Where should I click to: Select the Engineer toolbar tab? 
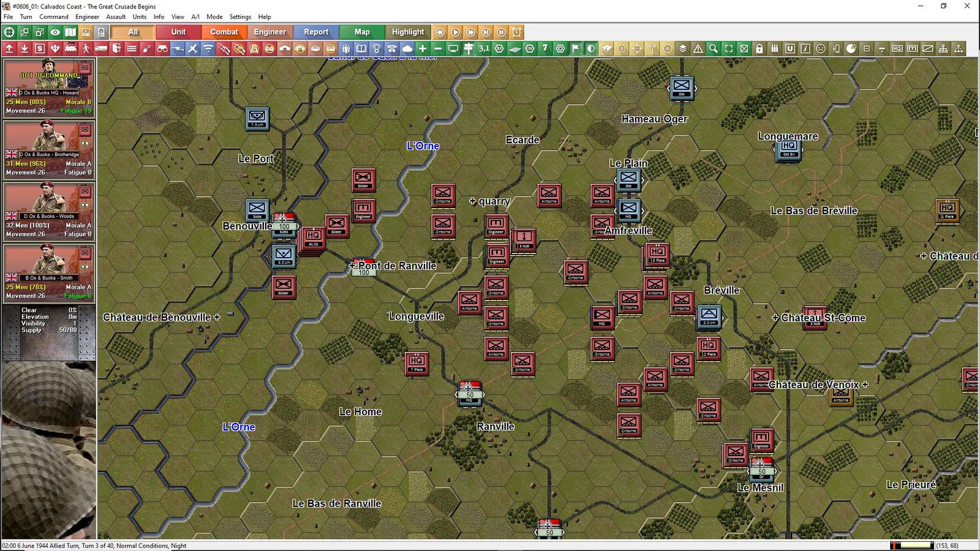click(270, 32)
